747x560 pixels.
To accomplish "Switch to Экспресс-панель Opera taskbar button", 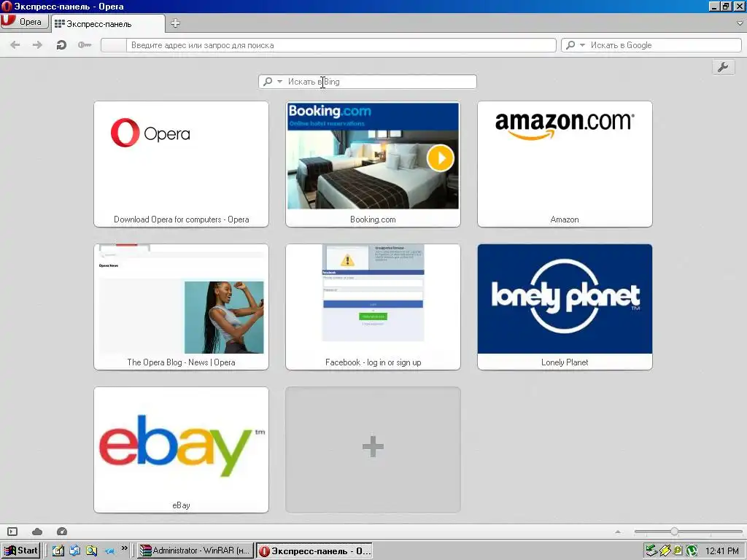I will (x=314, y=551).
